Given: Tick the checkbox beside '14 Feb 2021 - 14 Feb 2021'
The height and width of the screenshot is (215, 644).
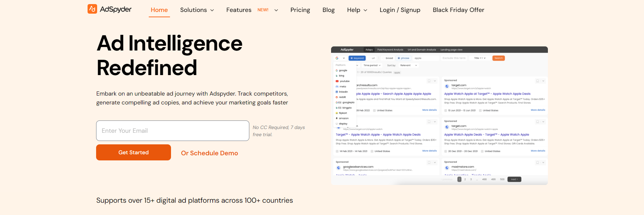Looking at the screenshot, I should click(337, 151).
